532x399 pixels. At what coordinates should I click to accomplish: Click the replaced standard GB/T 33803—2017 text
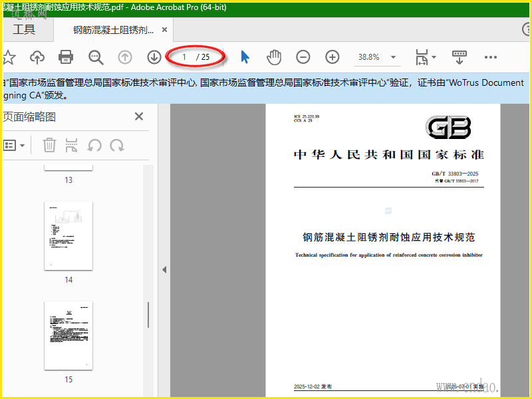pyautogui.click(x=457, y=181)
